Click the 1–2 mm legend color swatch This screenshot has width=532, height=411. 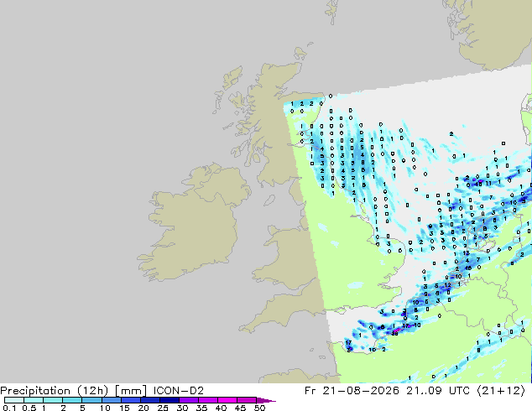[53, 400]
